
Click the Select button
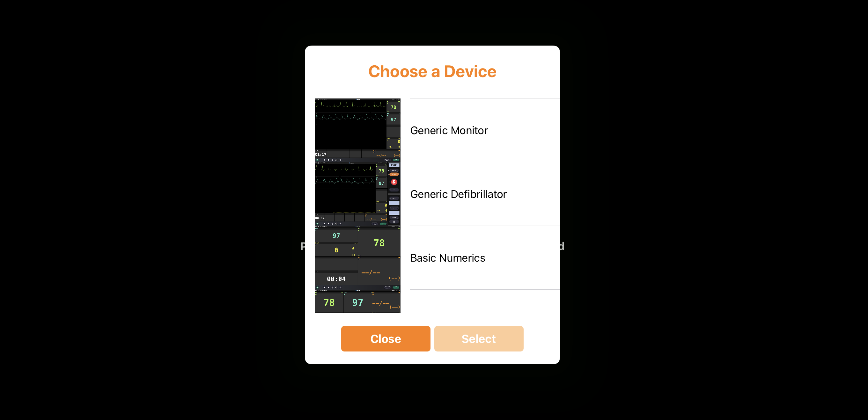coord(478,339)
